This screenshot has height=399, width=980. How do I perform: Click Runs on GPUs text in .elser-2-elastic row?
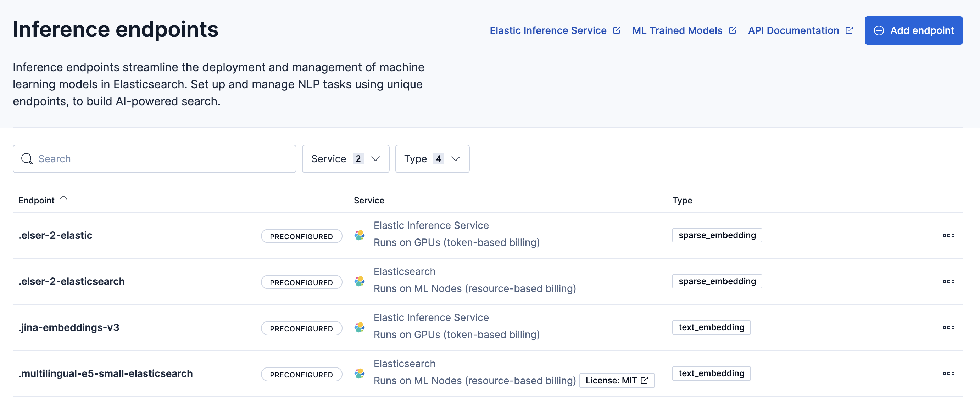pyautogui.click(x=457, y=242)
